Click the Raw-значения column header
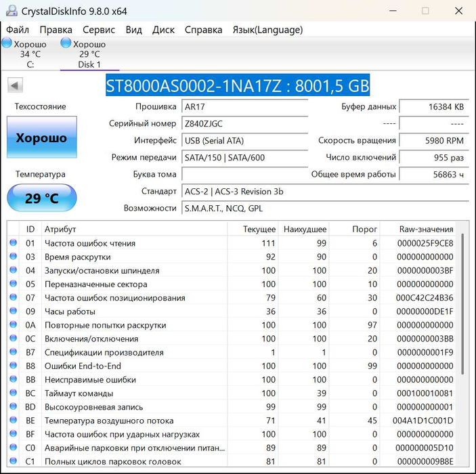Viewport: 476px width, 474px height. 418,229
